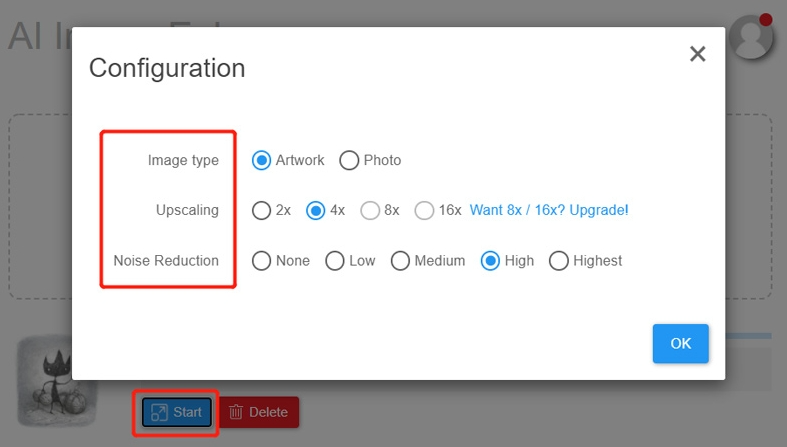Choose 8x upscaling option
The width and height of the screenshot is (787, 447).
[370, 210]
